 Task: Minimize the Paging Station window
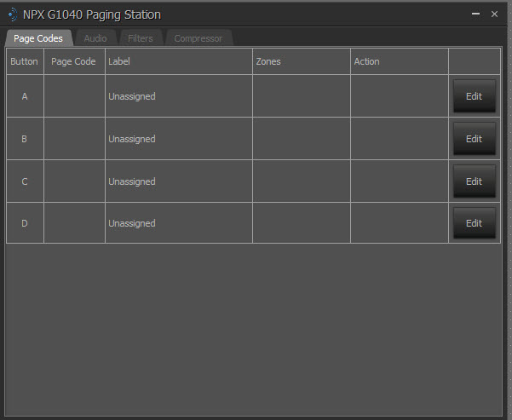(x=475, y=14)
